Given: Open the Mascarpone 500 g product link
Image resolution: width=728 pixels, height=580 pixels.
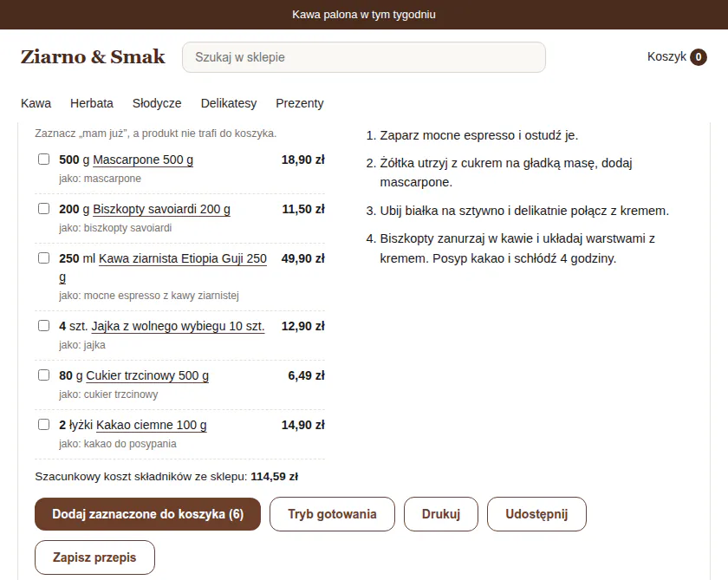Looking at the screenshot, I should coord(143,160).
